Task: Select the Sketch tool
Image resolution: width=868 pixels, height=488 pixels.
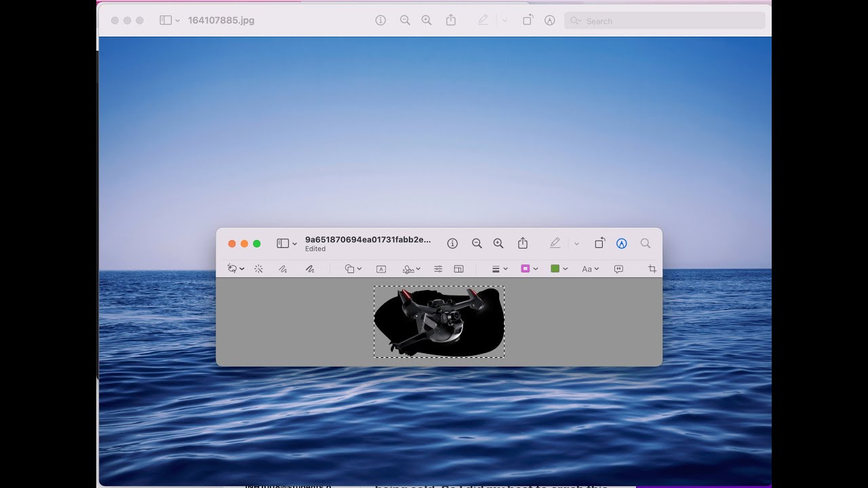Action: pos(283,269)
